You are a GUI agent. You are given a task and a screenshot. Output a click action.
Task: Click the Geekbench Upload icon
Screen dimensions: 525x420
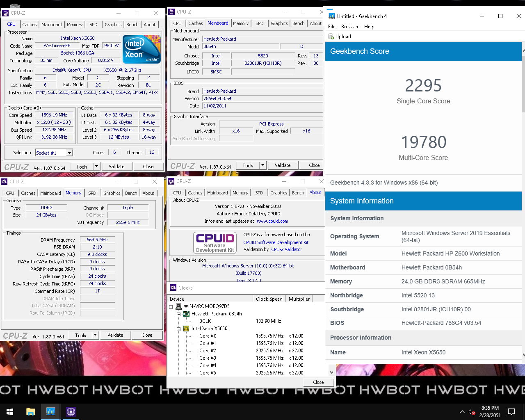[331, 37]
